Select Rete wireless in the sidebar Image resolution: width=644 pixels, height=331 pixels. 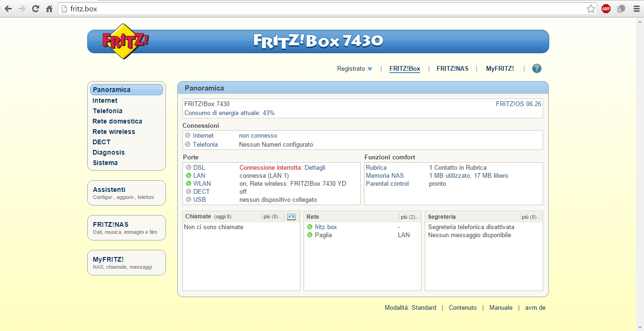point(114,132)
